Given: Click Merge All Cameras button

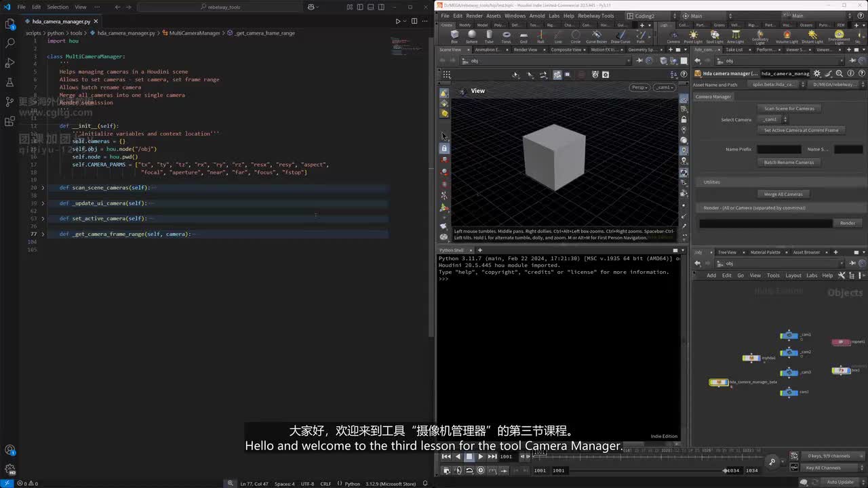Looking at the screenshot, I should [x=783, y=195].
